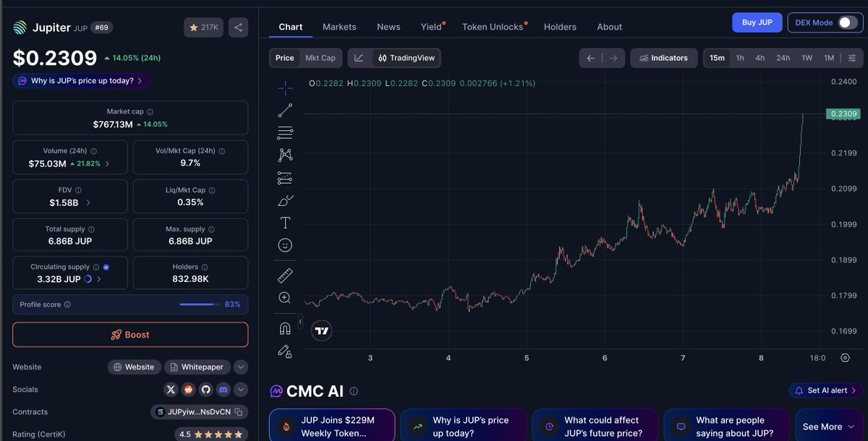Expand more socials dropdown
This screenshot has width=868, height=441.
[x=241, y=389]
